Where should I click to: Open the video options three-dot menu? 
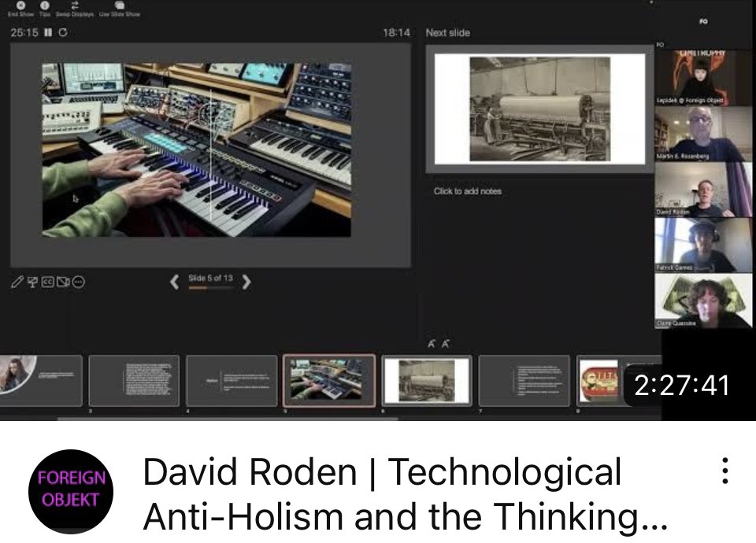725,471
